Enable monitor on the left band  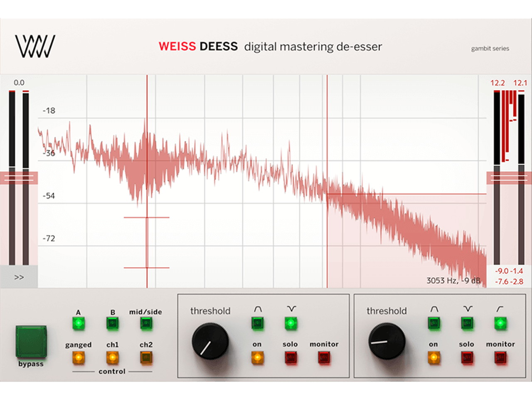324,357
